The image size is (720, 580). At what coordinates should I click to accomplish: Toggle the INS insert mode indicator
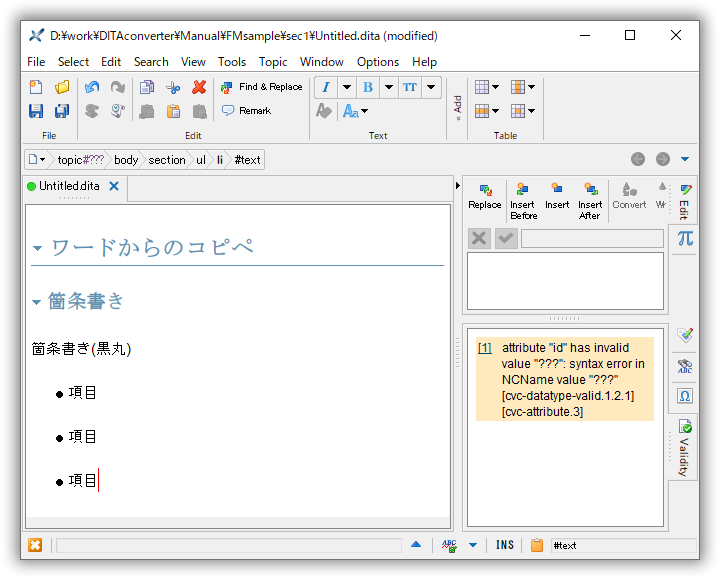click(x=504, y=545)
